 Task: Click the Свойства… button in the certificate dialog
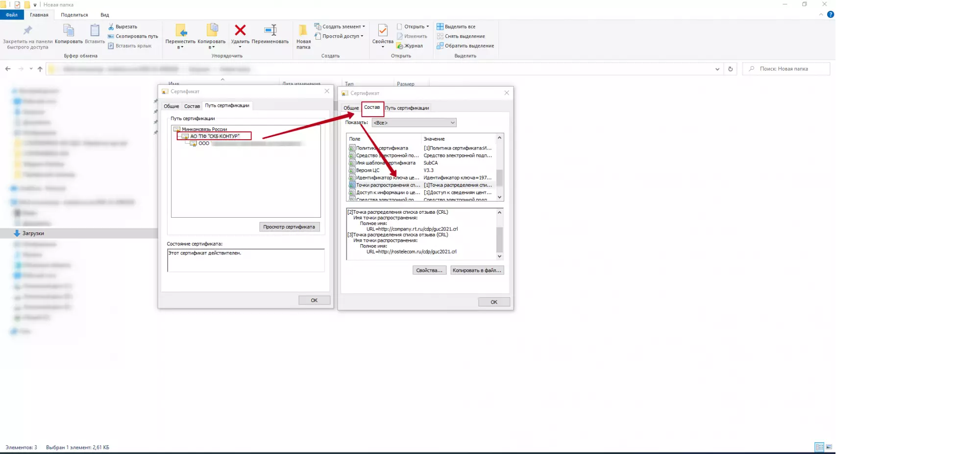pos(429,270)
